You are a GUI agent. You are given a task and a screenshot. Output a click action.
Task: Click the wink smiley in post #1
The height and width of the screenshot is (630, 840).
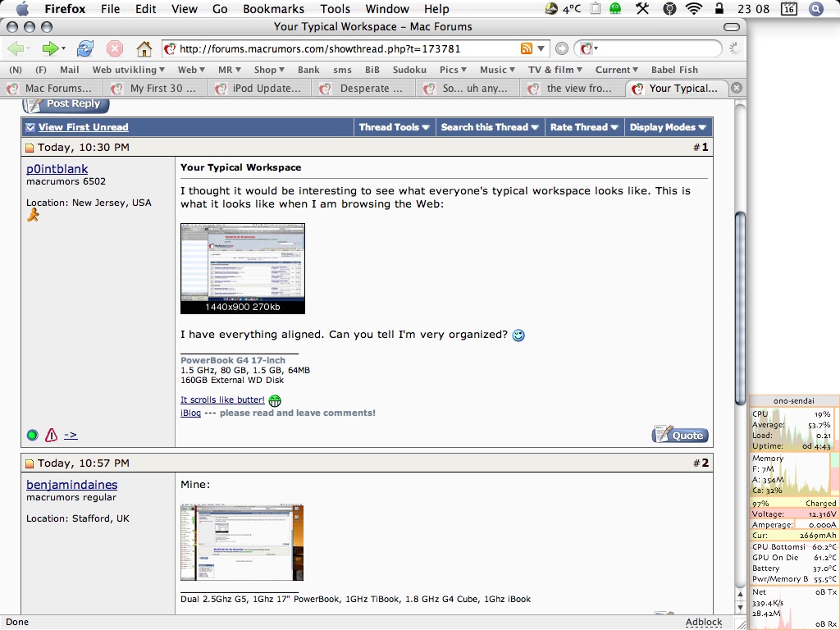pos(518,336)
